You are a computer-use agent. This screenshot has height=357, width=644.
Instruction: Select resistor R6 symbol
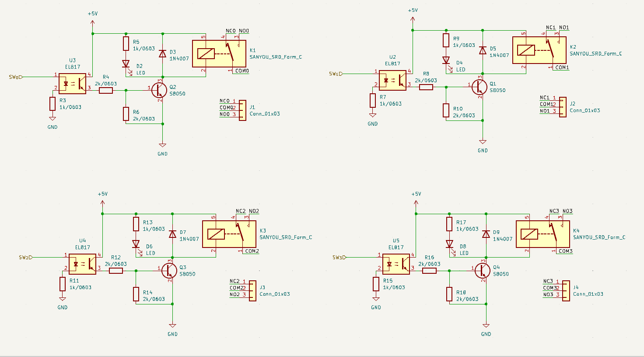tap(126, 114)
